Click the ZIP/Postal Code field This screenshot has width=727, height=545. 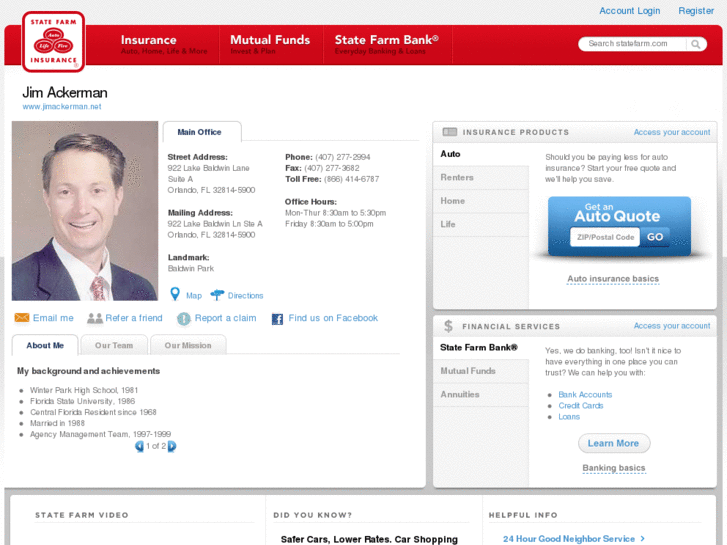tap(605, 237)
